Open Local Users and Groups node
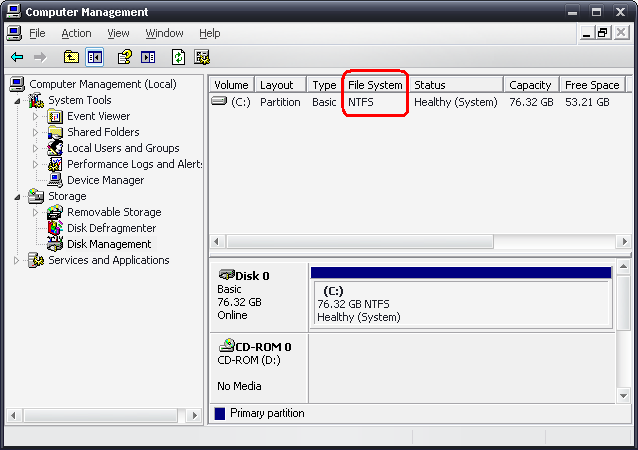638x450 pixels. point(123,148)
